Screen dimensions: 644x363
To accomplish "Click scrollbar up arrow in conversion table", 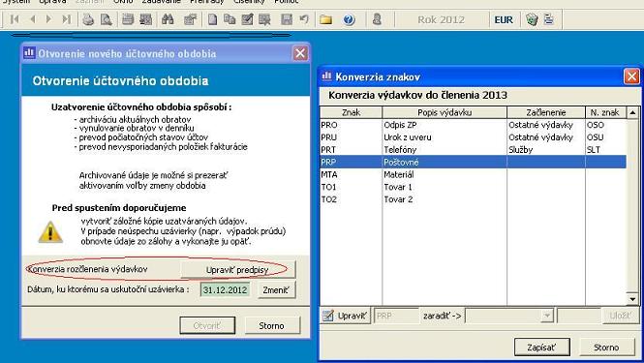I will click(x=632, y=112).
